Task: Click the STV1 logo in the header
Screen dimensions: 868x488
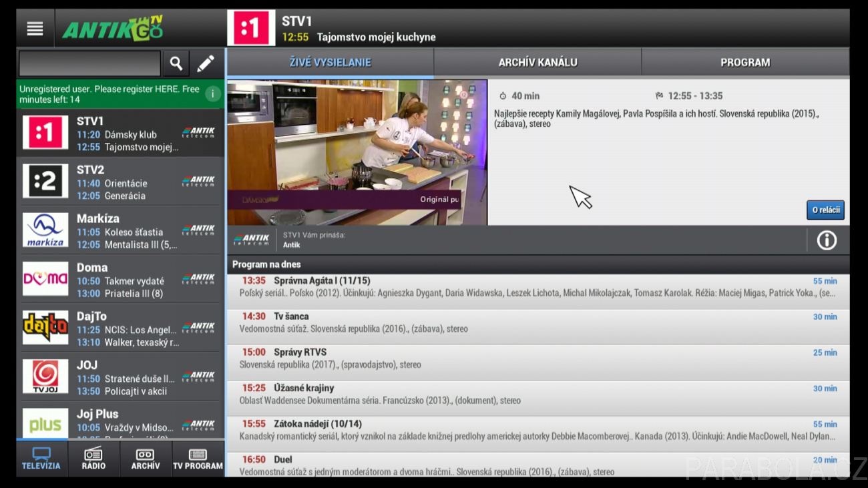Action: (251, 28)
